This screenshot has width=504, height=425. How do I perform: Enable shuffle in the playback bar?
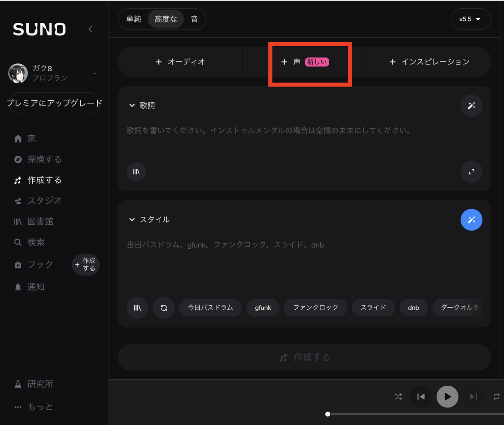click(398, 397)
